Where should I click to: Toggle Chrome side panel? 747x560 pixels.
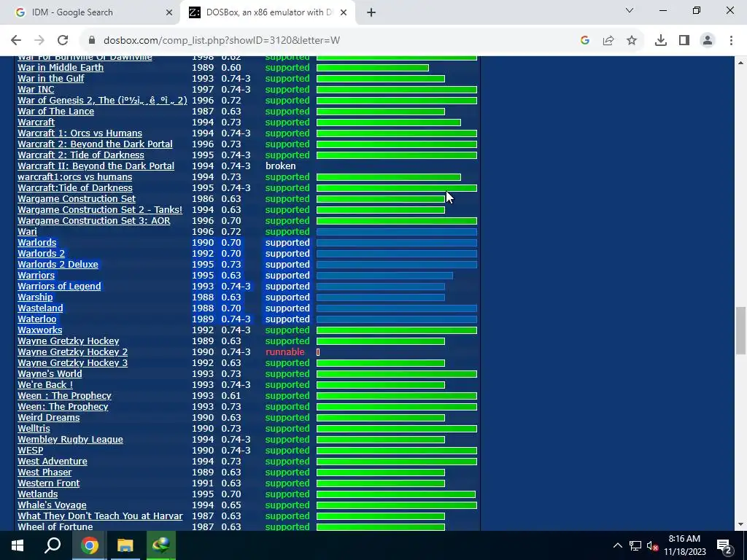point(684,41)
